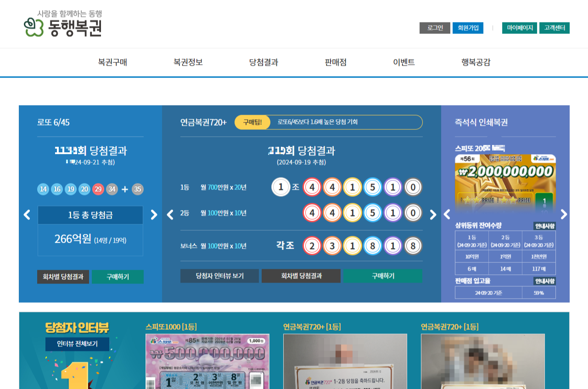
Task: Show next Lotto 6/45 draw arrow
Action: coord(154,215)
